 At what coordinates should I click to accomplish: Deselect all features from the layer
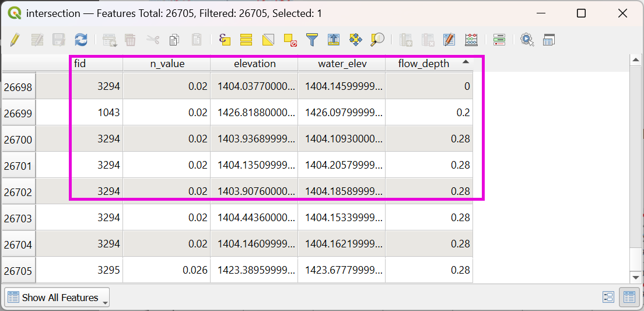coord(290,40)
